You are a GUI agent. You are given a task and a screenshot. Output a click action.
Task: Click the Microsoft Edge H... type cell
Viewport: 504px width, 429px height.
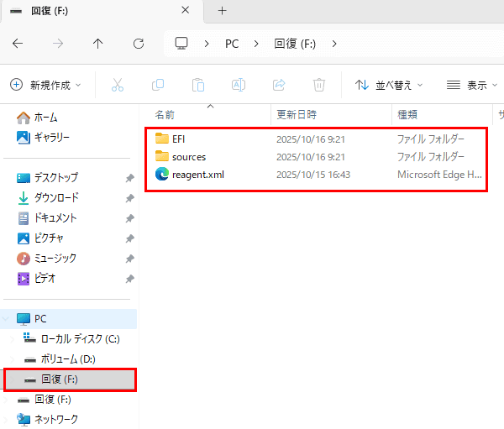pos(439,175)
